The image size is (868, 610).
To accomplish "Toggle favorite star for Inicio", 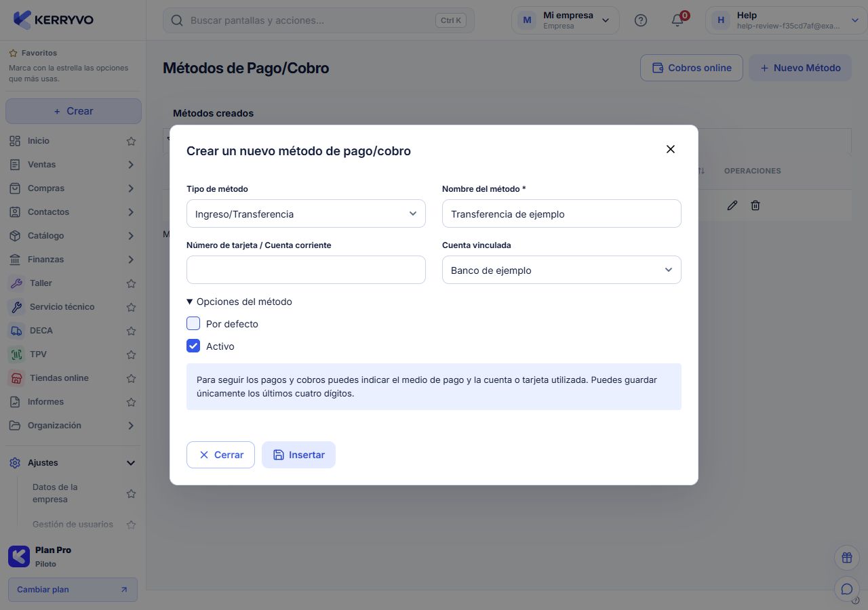I will (x=132, y=141).
